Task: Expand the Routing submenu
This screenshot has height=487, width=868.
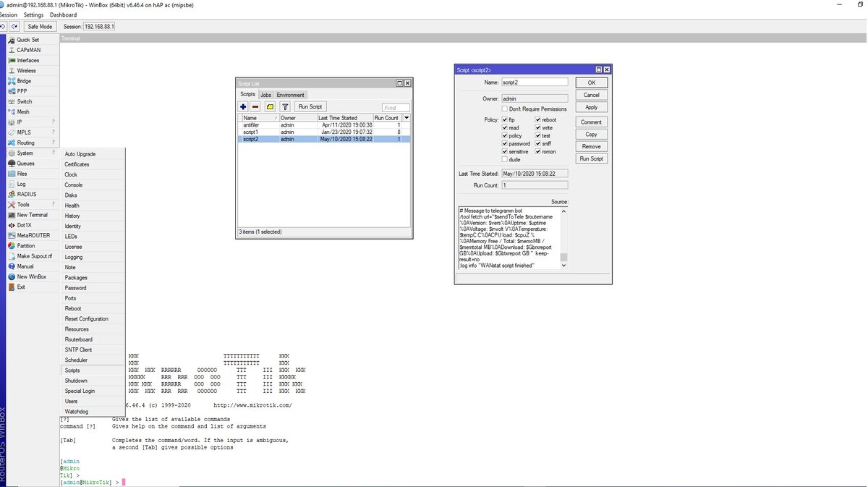Action: (32, 143)
